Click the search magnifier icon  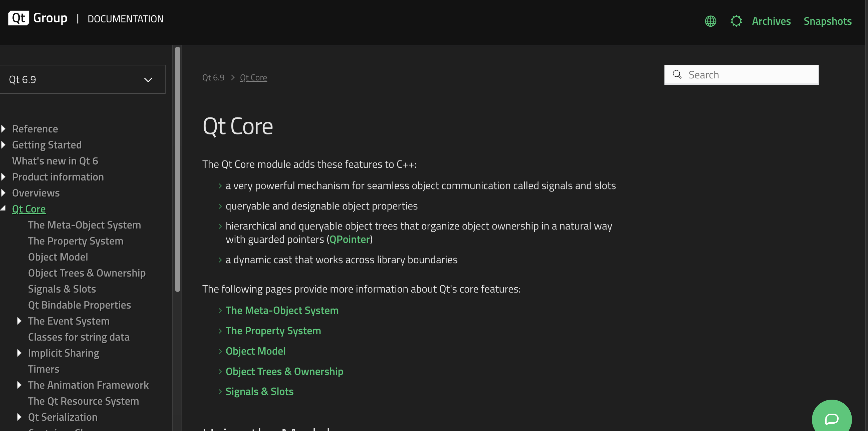(677, 74)
